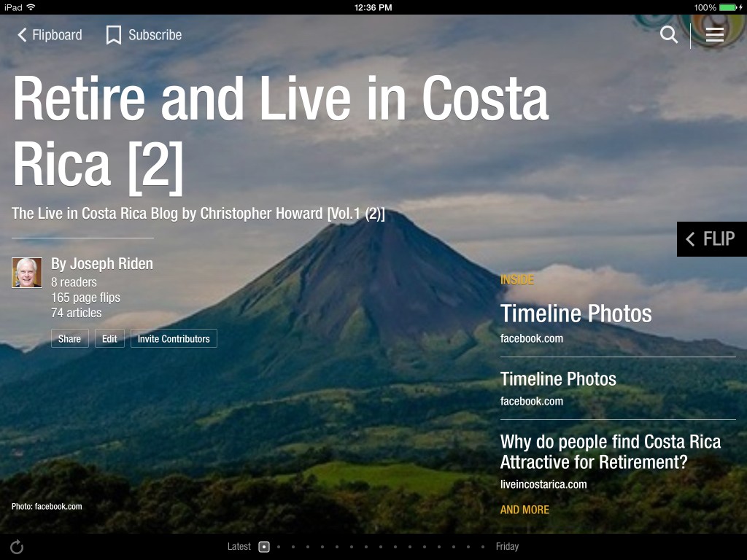
Task: Tap the Invite Contributors button
Action: tap(174, 338)
